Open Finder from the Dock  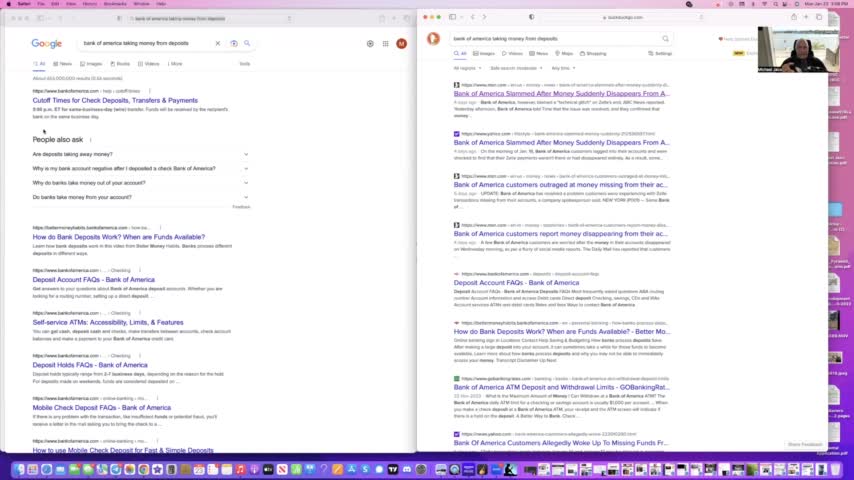(19, 469)
